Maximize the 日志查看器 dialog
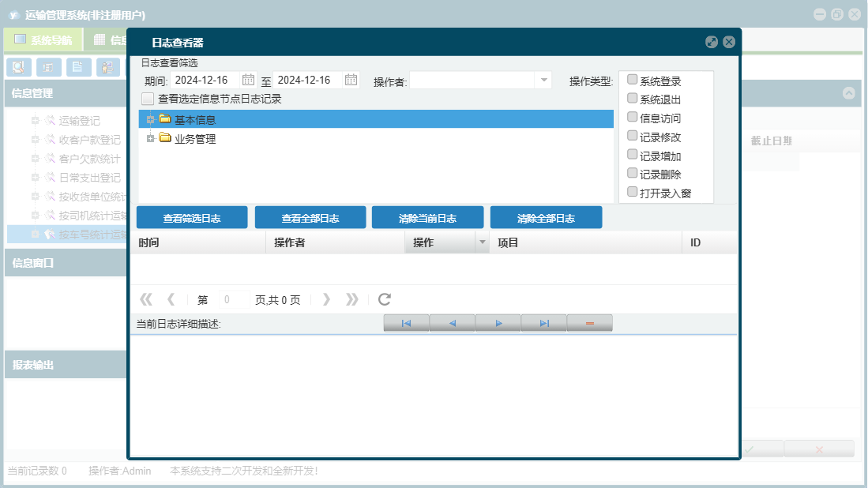The image size is (868, 488). coord(712,42)
